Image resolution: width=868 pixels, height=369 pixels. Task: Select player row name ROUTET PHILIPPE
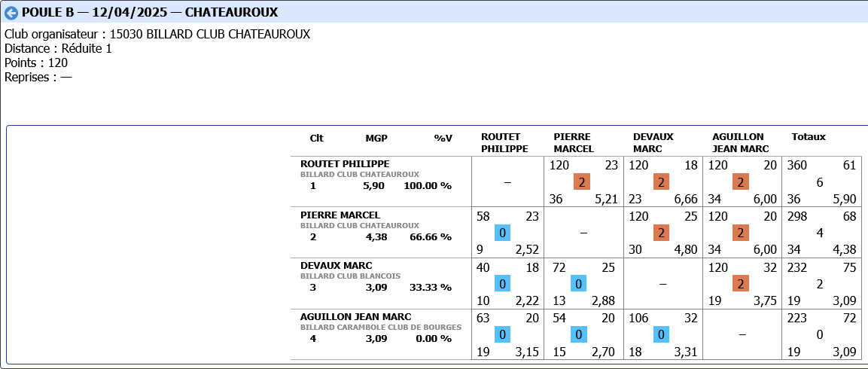pyautogui.click(x=345, y=164)
